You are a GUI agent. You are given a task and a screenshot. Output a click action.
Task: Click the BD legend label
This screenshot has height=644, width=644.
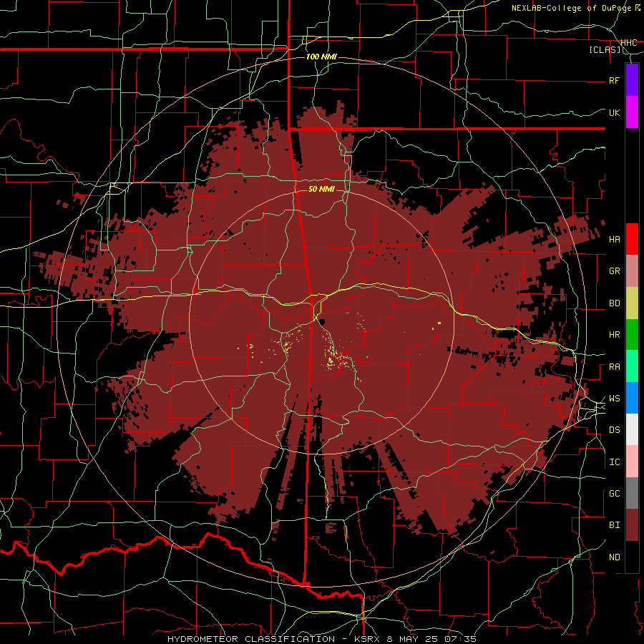[615, 303]
